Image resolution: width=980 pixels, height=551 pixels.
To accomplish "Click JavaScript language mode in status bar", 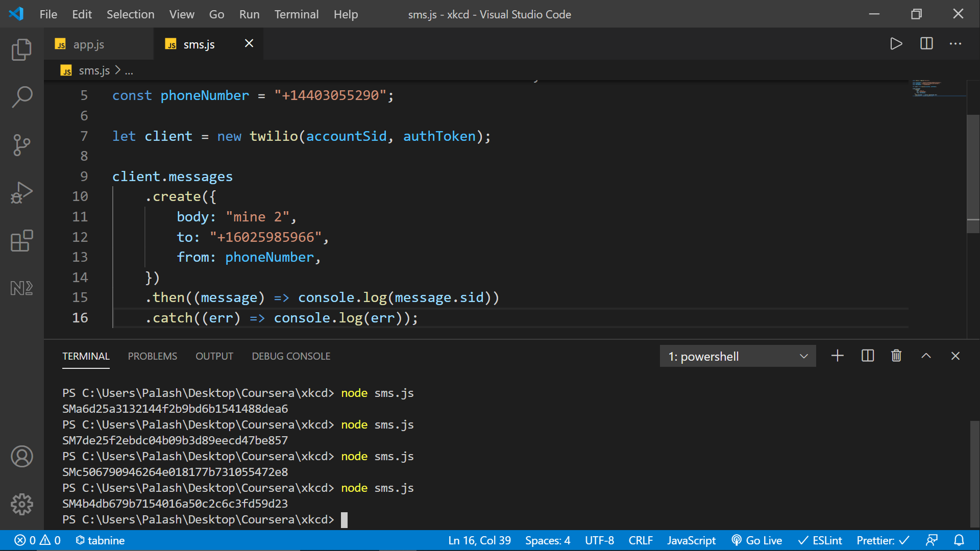I will point(691,540).
